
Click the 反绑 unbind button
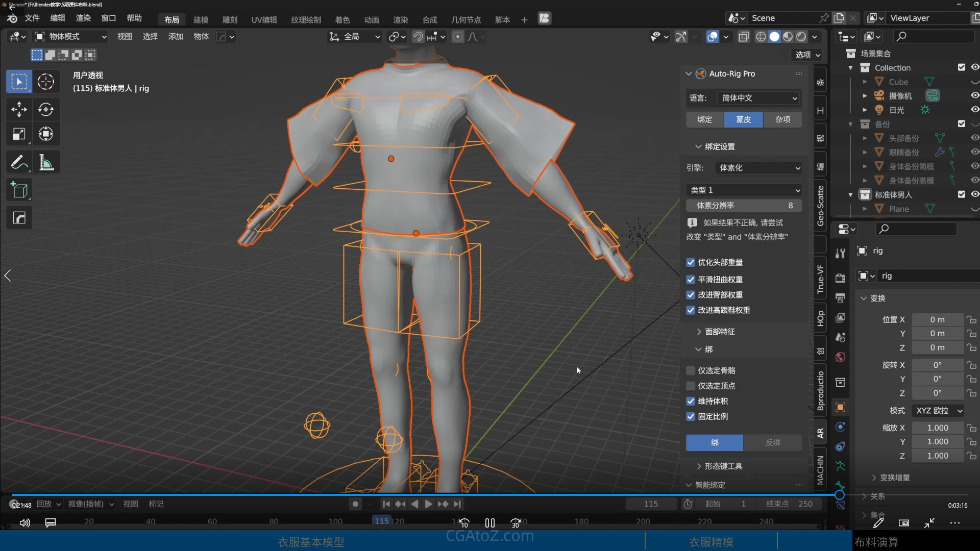pyautogui.click(x=773, y=442)
